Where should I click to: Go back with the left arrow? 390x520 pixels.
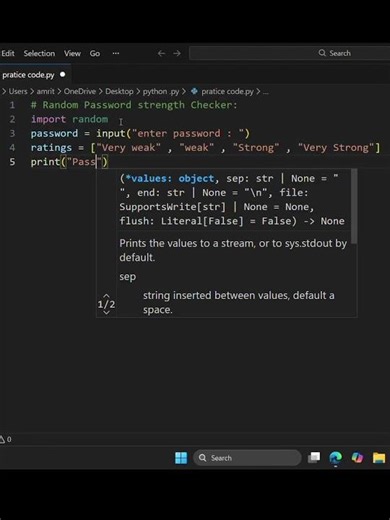click(x=161, y=53)
